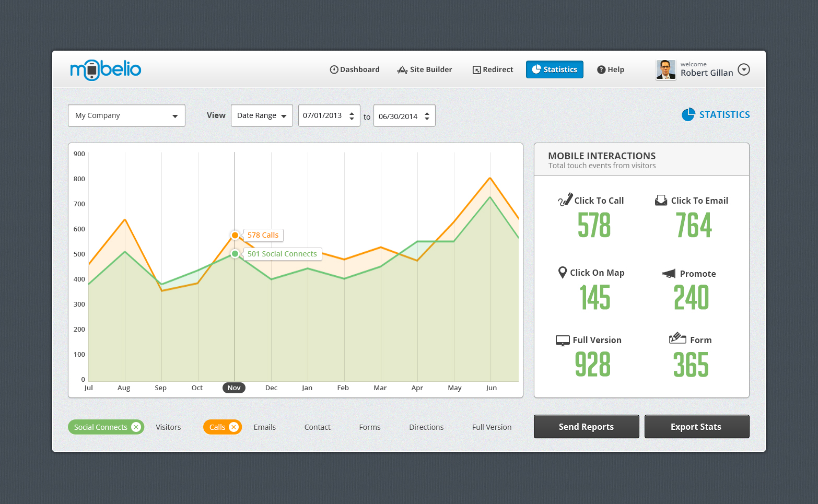Click the Click To Email envelope icon
Screen dimensions: 818x504
click(661, 201)
